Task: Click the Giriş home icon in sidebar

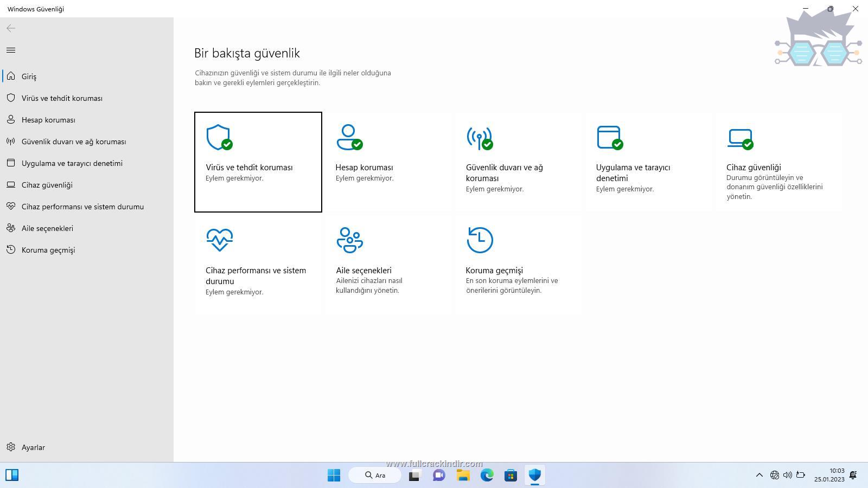Action: (11, 76)
